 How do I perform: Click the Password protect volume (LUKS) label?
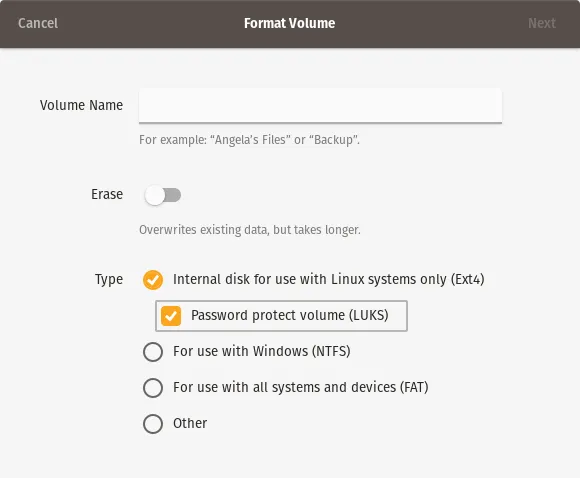[290, 316]
